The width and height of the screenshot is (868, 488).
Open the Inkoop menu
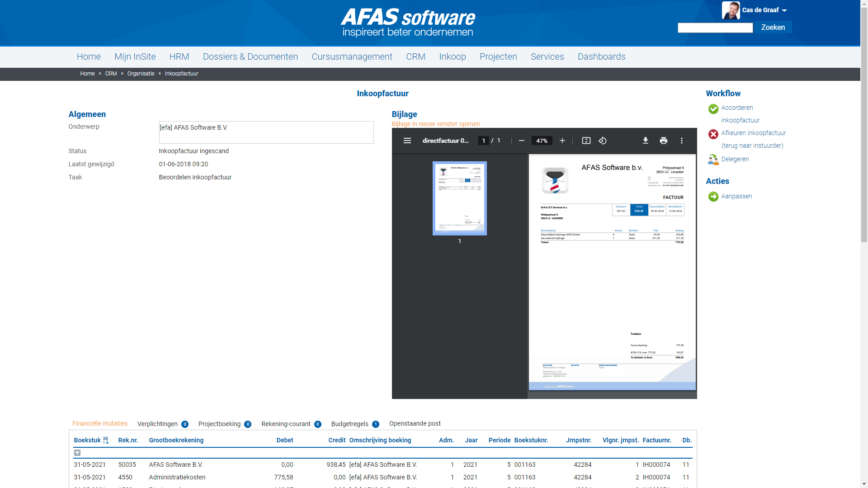click(x=452, y=56)
